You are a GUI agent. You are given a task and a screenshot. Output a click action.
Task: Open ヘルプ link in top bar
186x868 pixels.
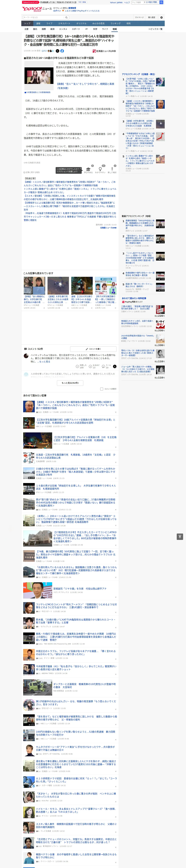pos(127,2)
